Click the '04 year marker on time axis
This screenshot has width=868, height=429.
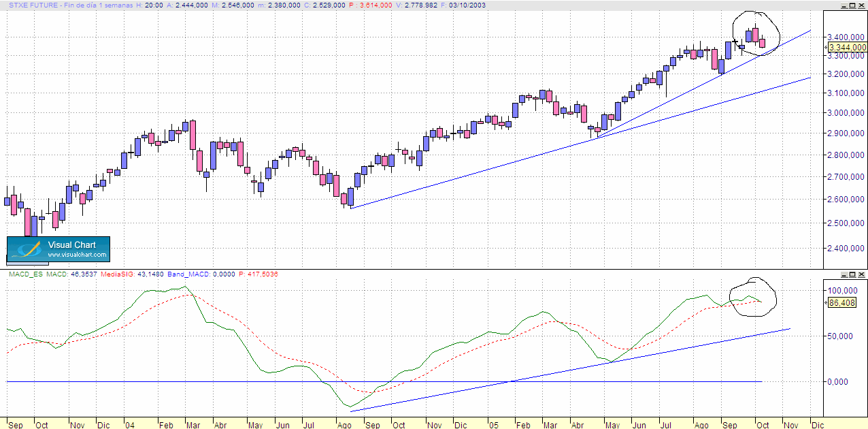(x=129, y=424)
